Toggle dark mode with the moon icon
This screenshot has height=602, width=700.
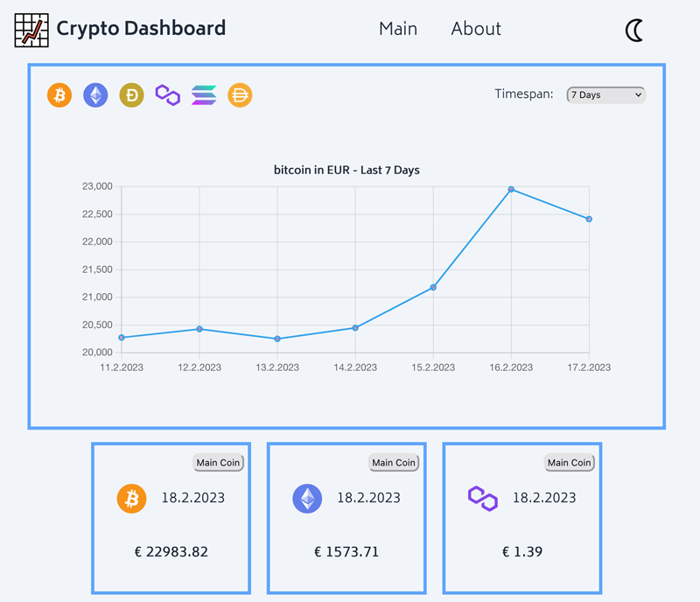(633, 29)
